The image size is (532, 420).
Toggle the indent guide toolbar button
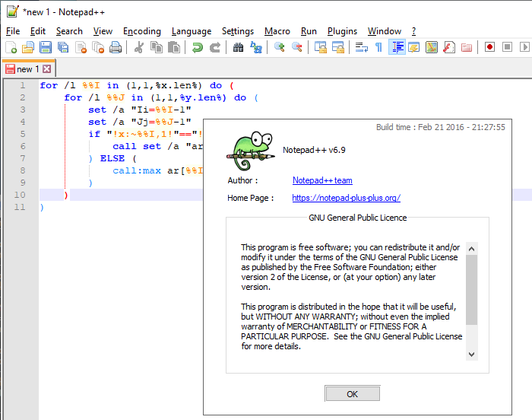pyautogui.click(x=397, y=47)
